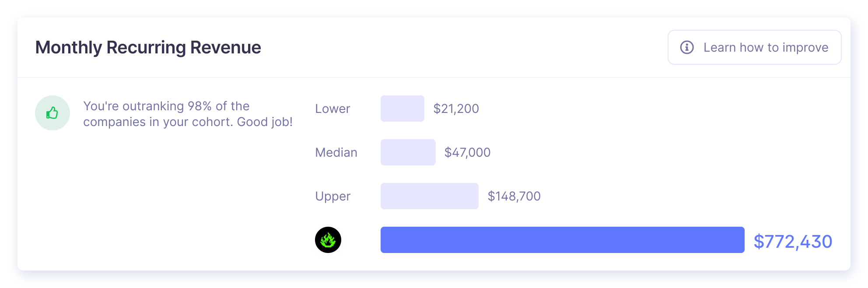Click the blue company revenue bar
Screen dimensions: 868x288
[563, 240]
